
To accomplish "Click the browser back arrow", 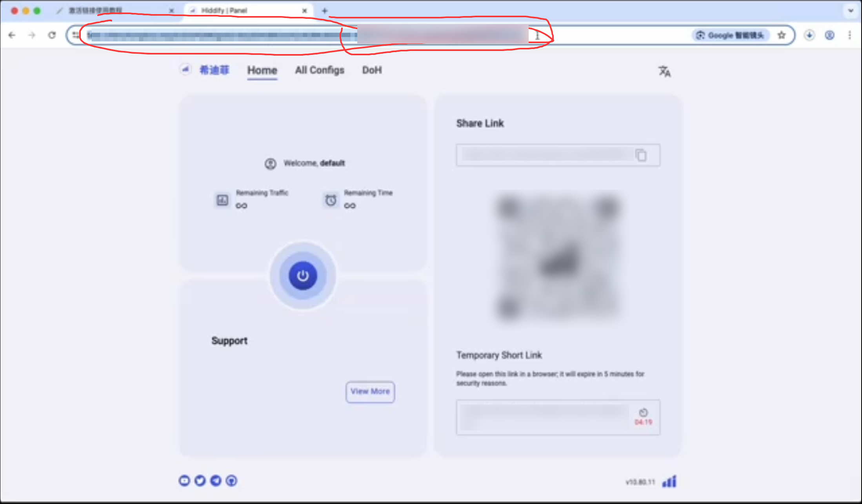I will point(12,35).
